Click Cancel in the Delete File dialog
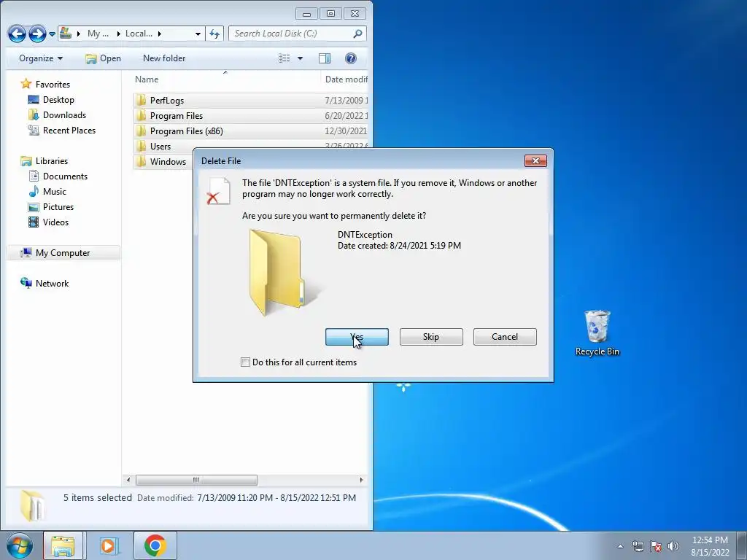The width and height of the screenshot is (747, 560). point(505,337)
